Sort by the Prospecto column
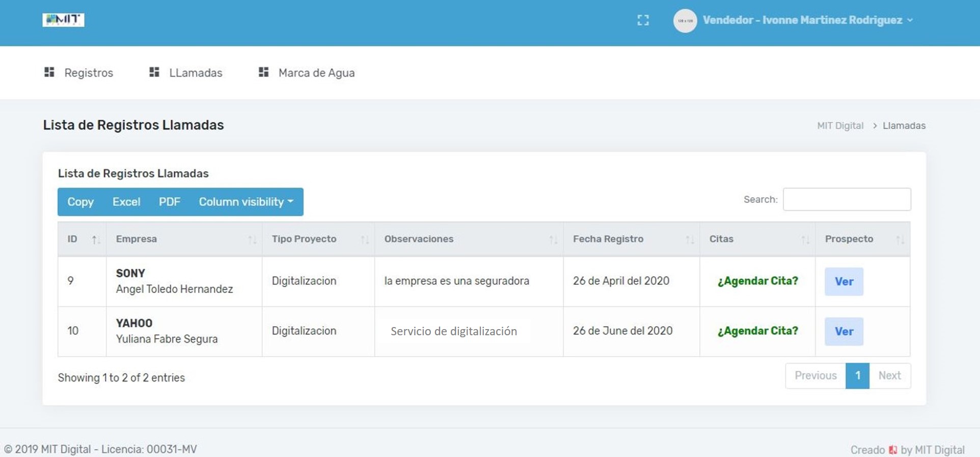Screen dimensions: 980x457 tap(863, 239)
